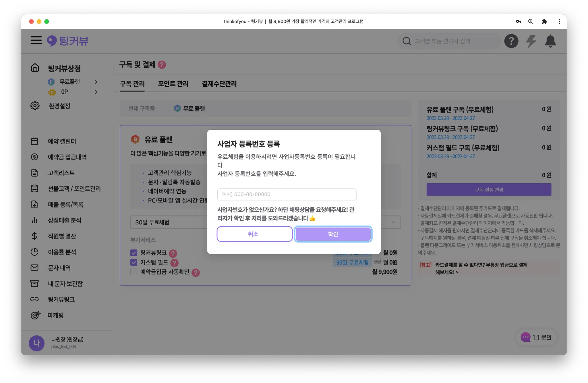Open notifications bell icon
This screenshot has height=383, width=588.
click(x=550, y=41)
